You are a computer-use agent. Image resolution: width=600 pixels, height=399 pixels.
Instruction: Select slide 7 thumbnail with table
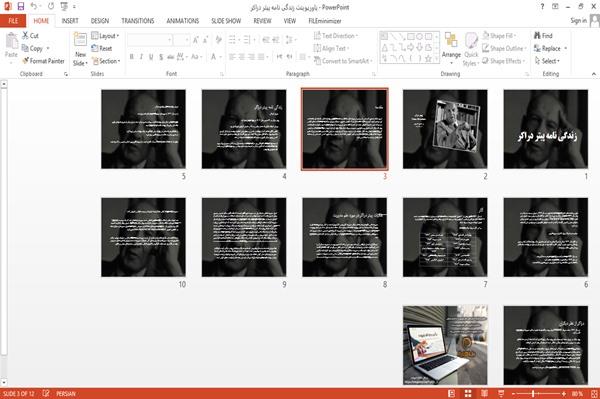(x=445, y=237)
